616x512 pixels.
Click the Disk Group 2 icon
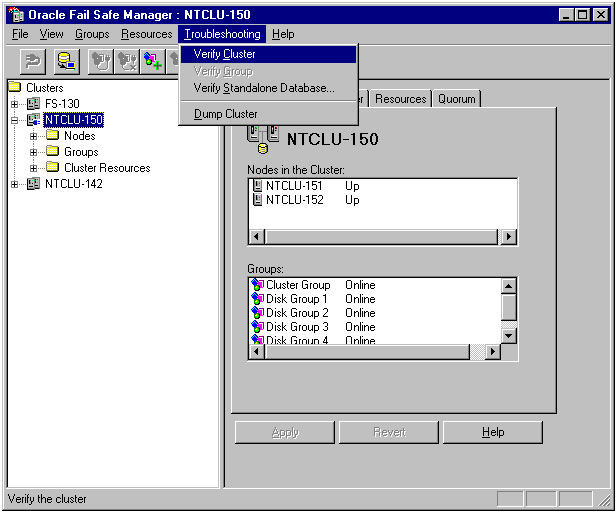coord(257,313)
